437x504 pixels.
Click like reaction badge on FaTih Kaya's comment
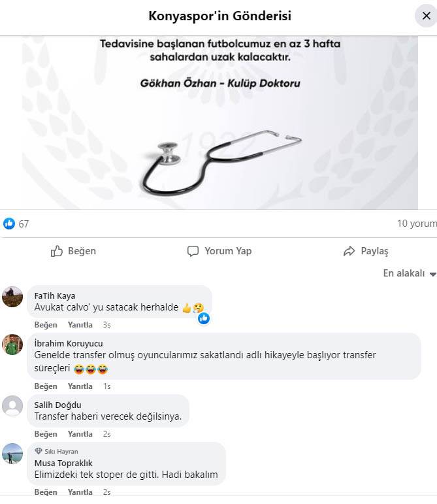[204, 318]
